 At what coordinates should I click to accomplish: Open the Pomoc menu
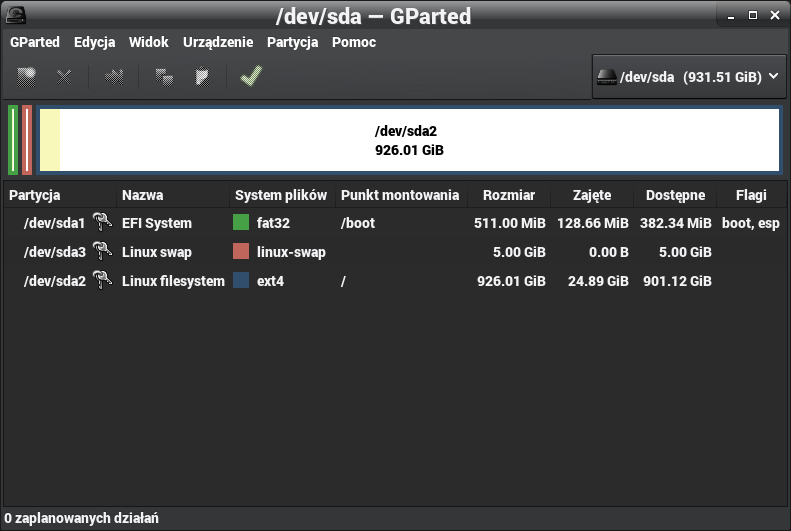354,42
